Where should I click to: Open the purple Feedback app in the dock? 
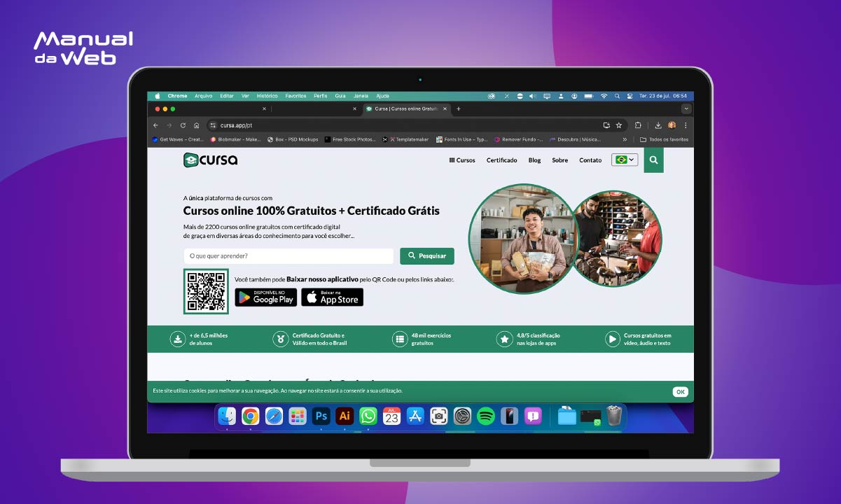tap(533, 416)
